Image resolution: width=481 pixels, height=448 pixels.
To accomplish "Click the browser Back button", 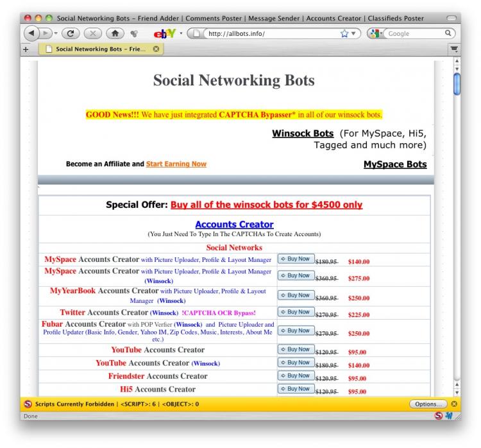I will (31, 33).
